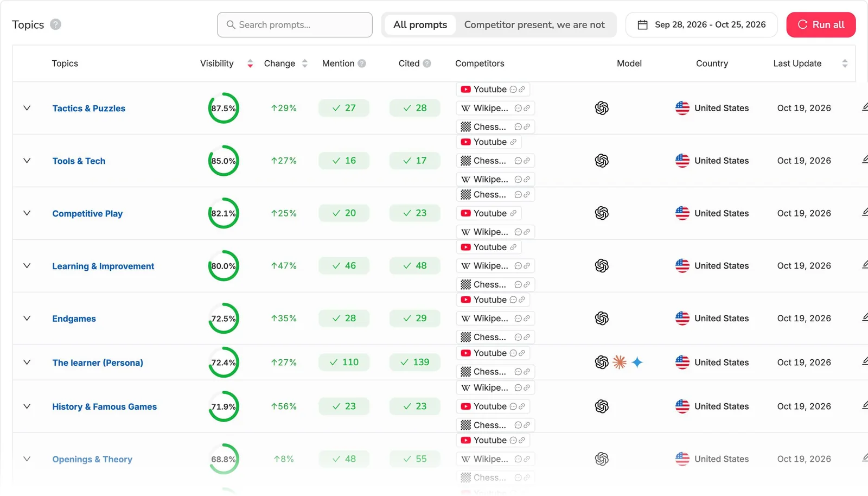Click the Topics column header
This screenshot has height=496, width=868.
pyautogui.click(x=65, y=63)
